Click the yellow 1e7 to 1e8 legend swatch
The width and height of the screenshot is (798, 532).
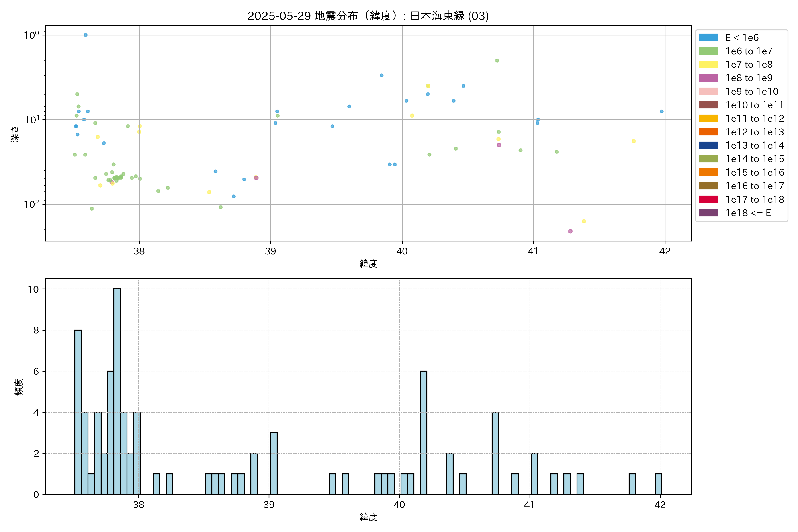[x=708, y=65]
